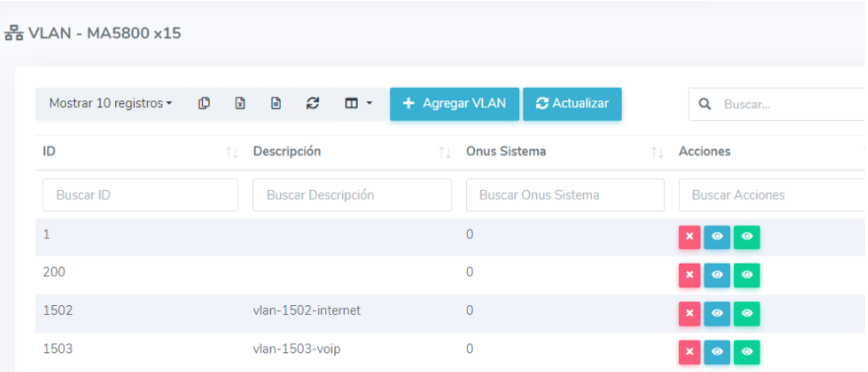
Task: Click the vlan-1503-voip description cell
Action: (297, 349)
